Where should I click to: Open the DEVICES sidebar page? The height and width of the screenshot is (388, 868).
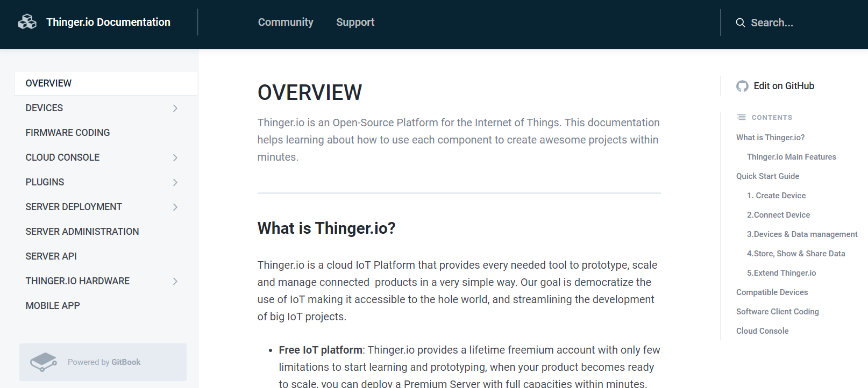coord(44,108)
